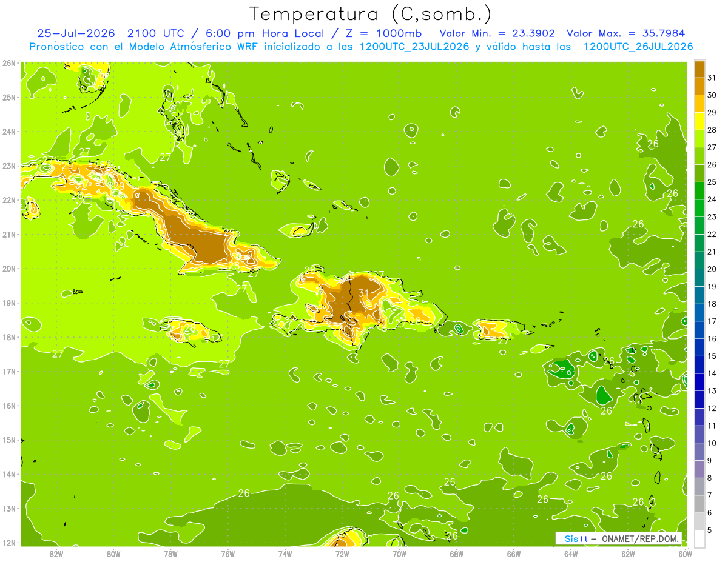Click the "78W" longitude axis label
This screenshot has height=562, width=728.
[x=170, y=554]
